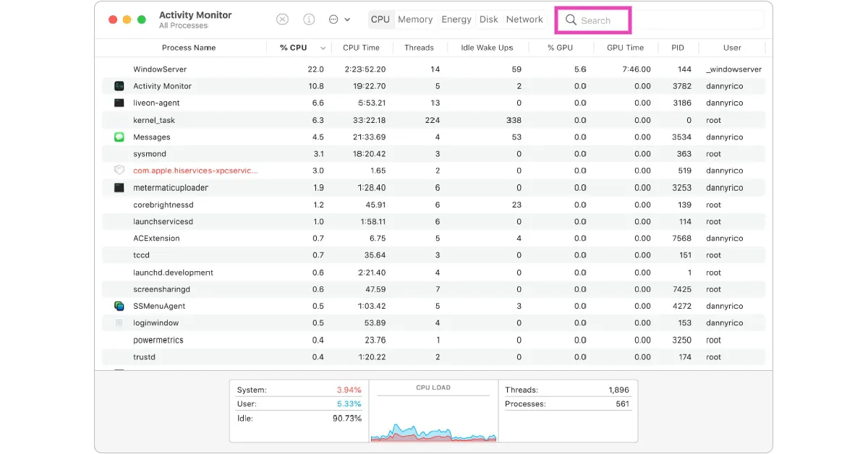Click the magnifying glass search icon
The width and height of the screenshot is (868, 454).
coord(571,20)
